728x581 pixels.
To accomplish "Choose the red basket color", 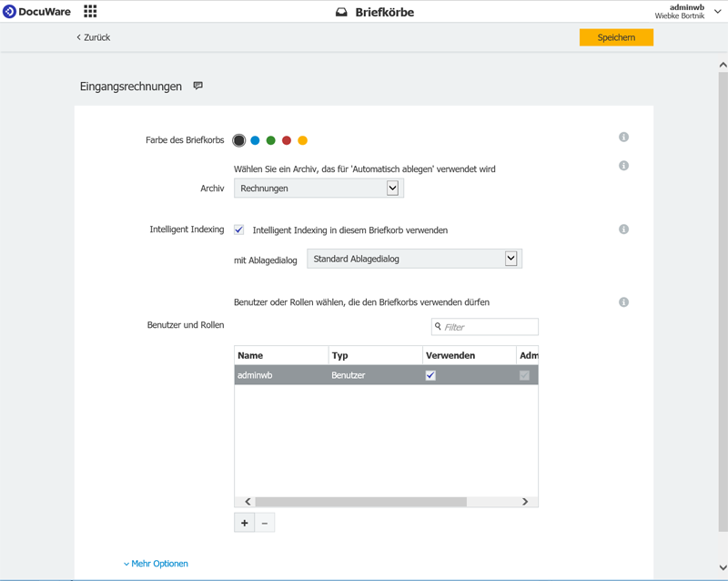I will [287, 140].
